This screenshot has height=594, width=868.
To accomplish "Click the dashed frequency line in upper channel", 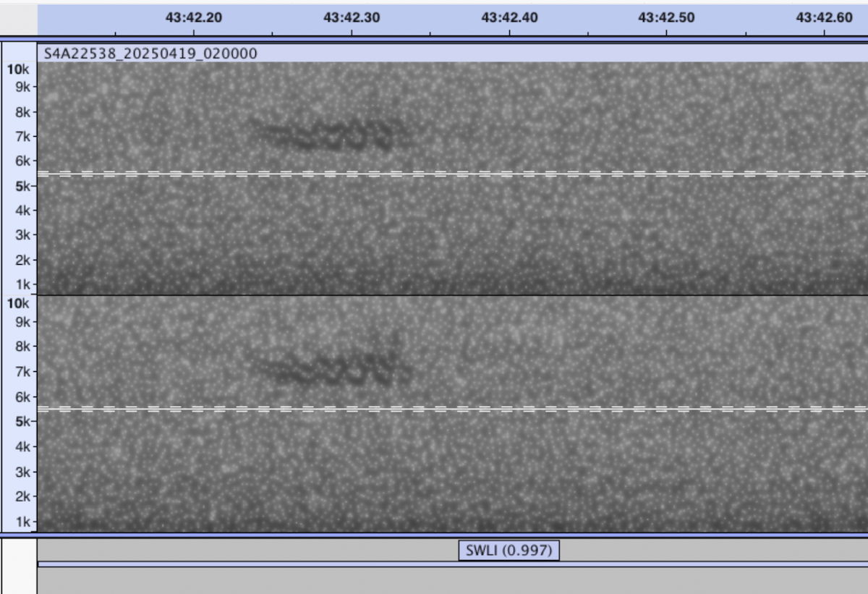I will coord(448,174).
